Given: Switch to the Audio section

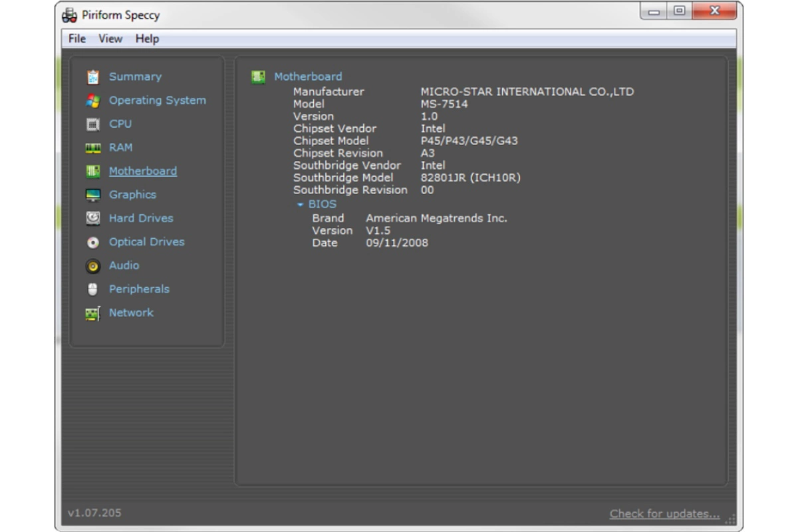Looking at the screenshot, I should tap(124, 265).
